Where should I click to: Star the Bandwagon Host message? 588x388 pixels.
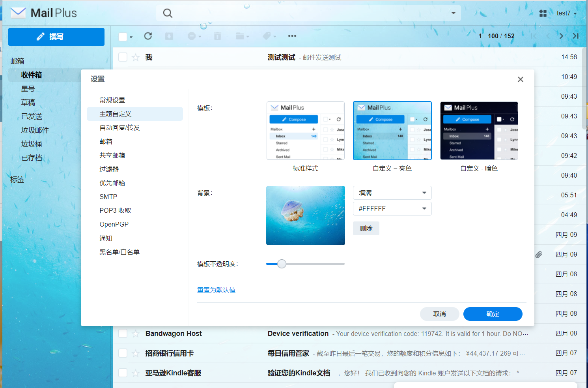[x=136, y=334]
